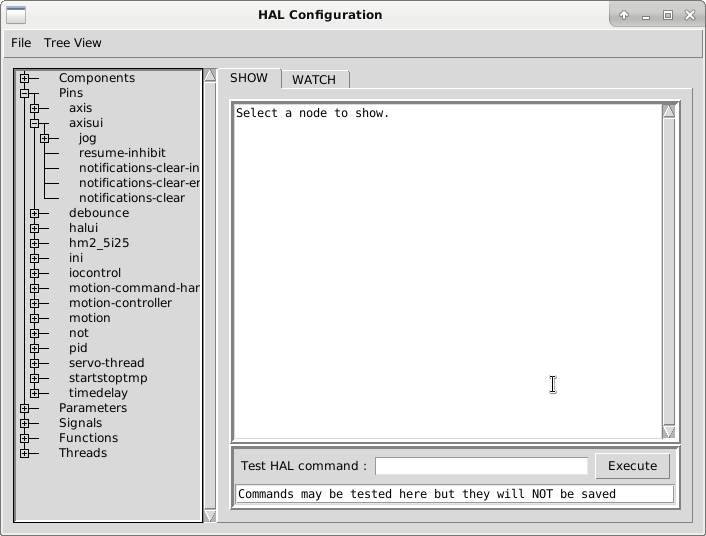This screenshot has width=706, height=536.
Task: Switch to the WATCH tab
Action: [x=313, y=80]
